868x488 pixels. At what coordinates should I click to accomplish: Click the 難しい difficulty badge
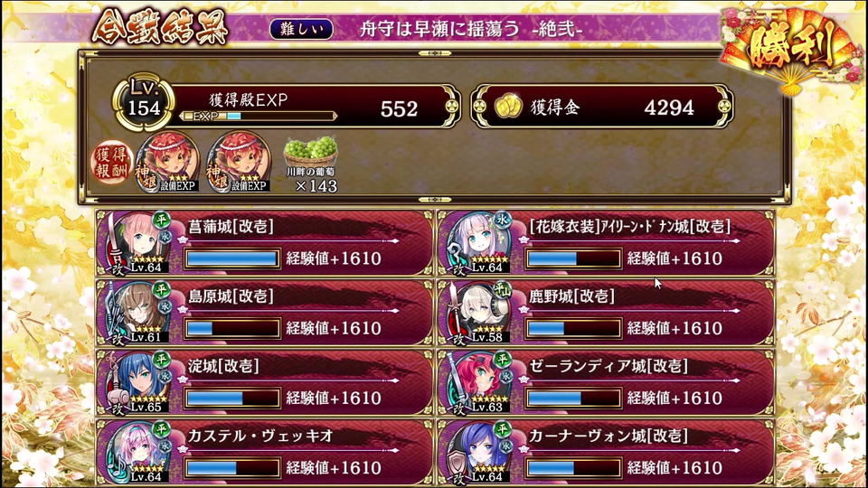point(301,29)
